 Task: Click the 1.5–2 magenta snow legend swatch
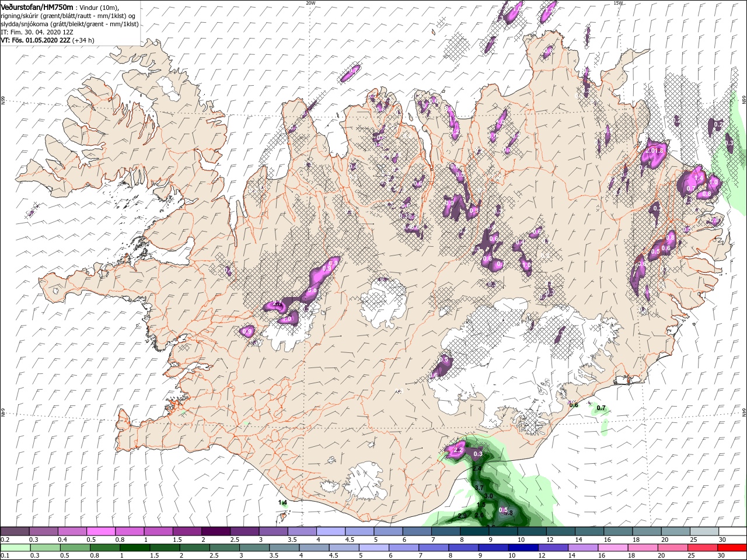pyautogui.click(x=187, y=531)
